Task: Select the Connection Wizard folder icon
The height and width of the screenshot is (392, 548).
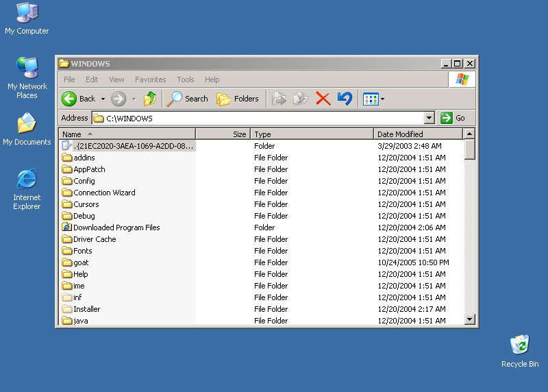Action: point(66,193)
